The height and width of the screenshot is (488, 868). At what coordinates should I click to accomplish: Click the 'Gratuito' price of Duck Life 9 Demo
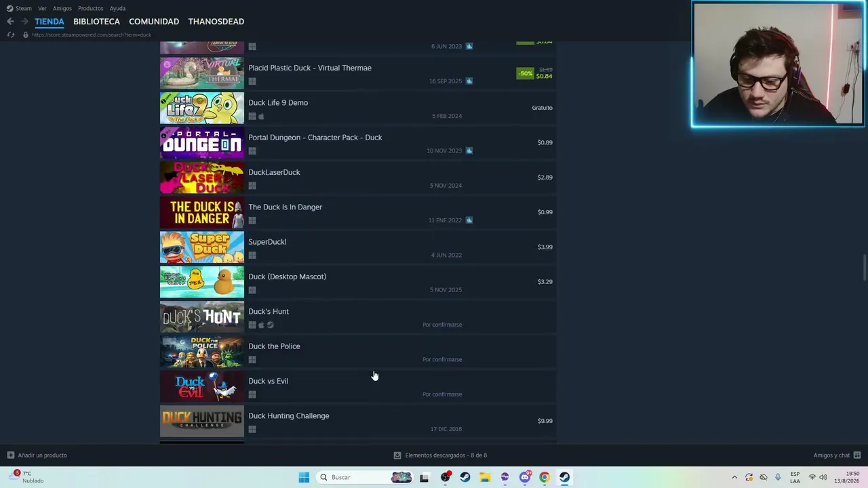pos(542,108)
